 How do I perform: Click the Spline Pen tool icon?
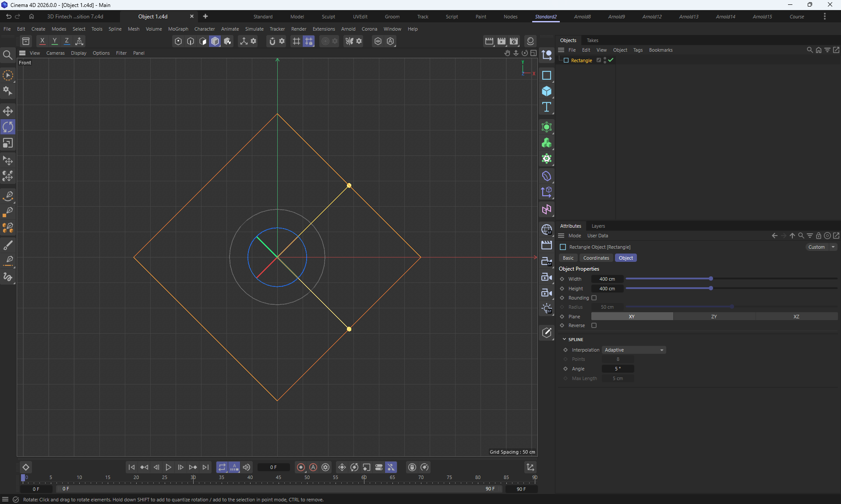click(8, 196)
